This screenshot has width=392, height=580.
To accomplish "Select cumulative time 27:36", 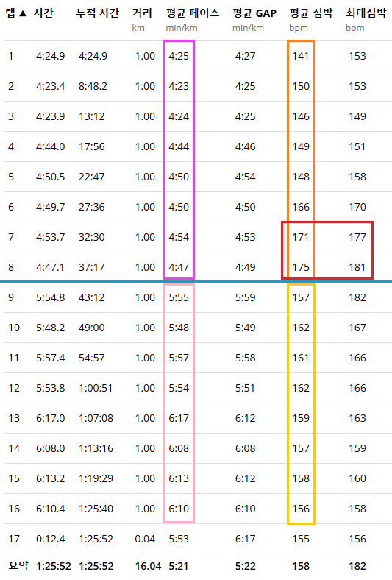I will point(92,207).
